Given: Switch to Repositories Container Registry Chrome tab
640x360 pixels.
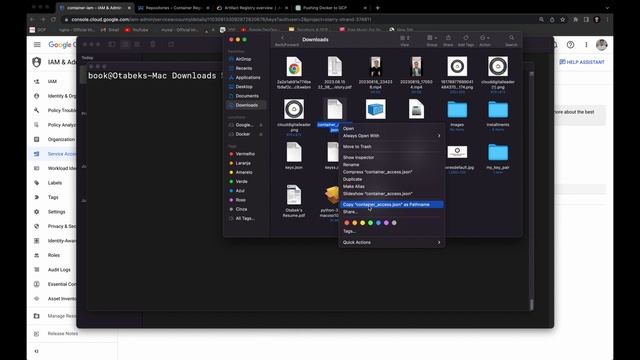Looking at the screenshot, I should [174, 8].
